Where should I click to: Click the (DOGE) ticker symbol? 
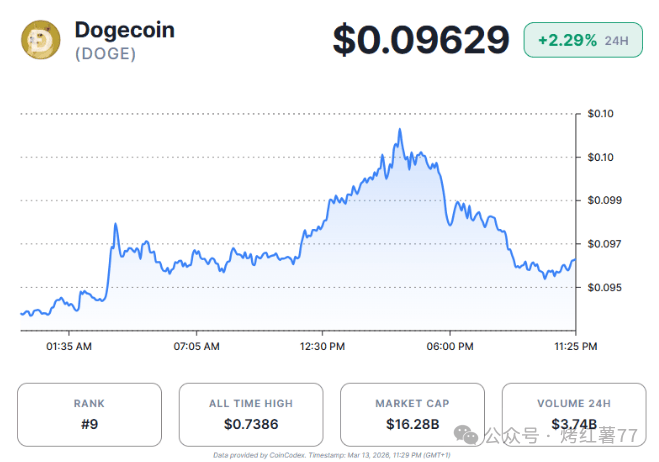(x=105, y=53)
